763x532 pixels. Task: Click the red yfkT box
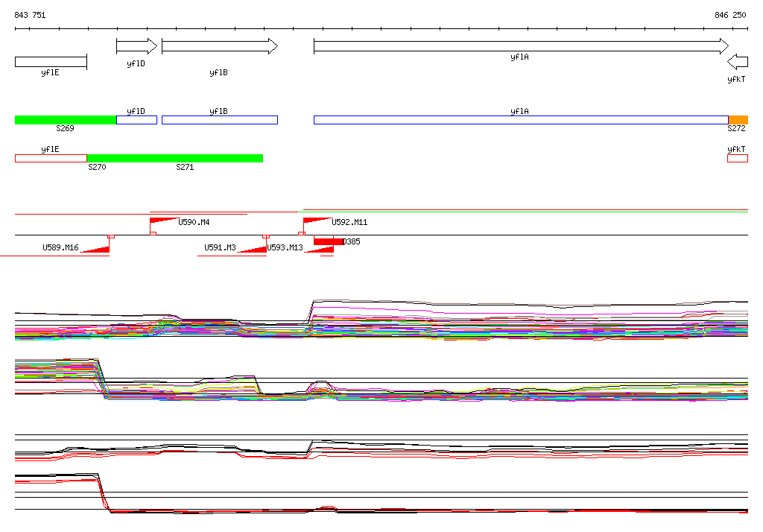click(x=738, y=158)
